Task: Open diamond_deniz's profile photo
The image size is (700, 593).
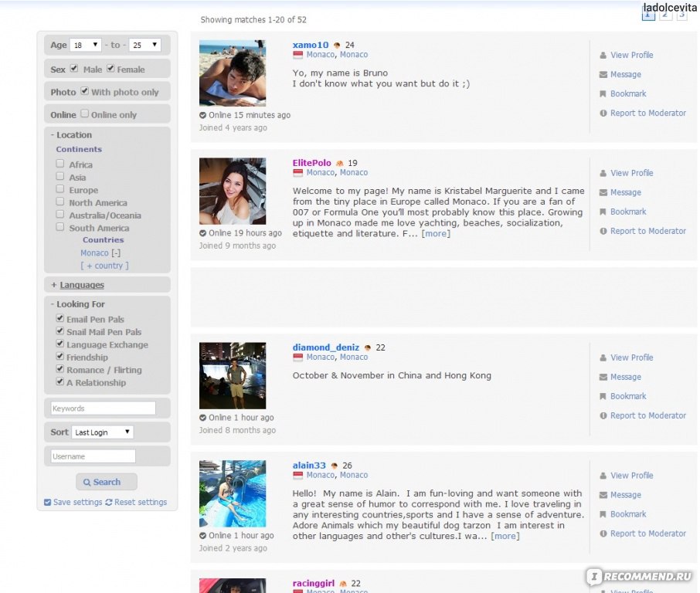Action: [233, 376]
